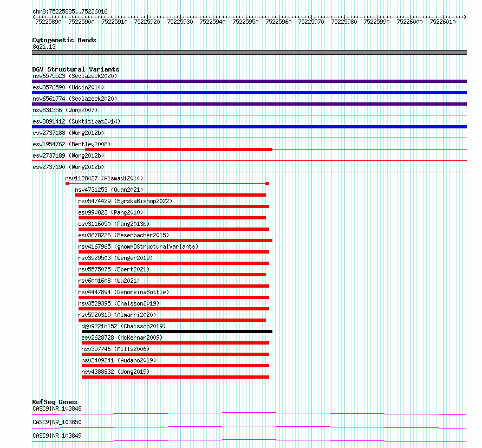Open the RefSeq Genes track heading
This screenshot has width=482, height=448.
click(x=55, y=402)
